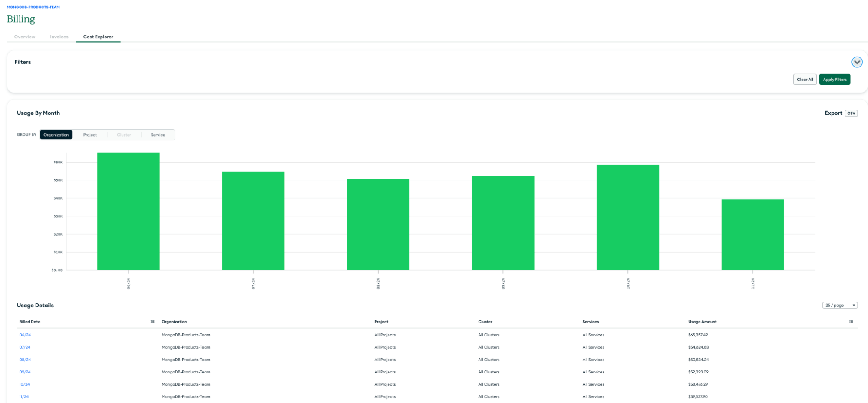The height and width of the screenshot is (403, 868).
Task: Sort the table by Billed Date
Action: (x=152, y=321)
